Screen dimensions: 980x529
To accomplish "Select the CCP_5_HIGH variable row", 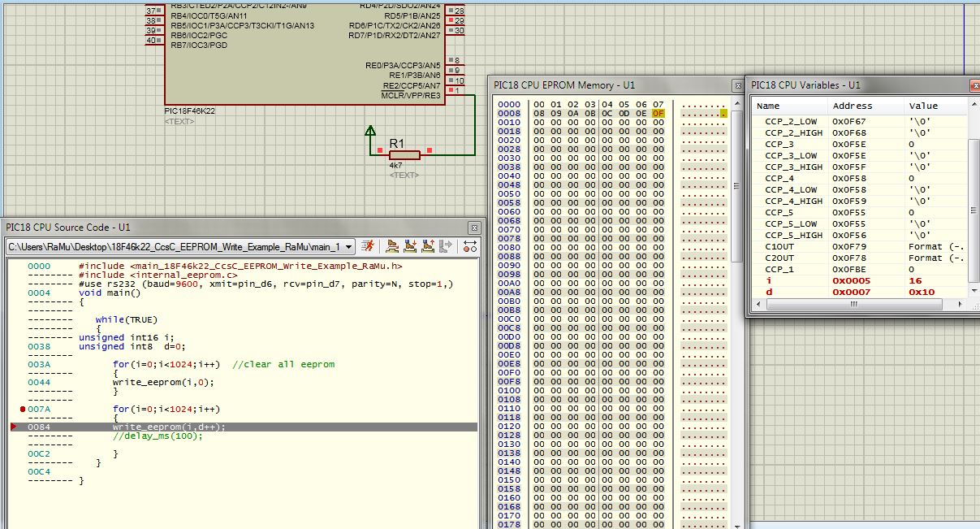I will click(x=859, y=235).
